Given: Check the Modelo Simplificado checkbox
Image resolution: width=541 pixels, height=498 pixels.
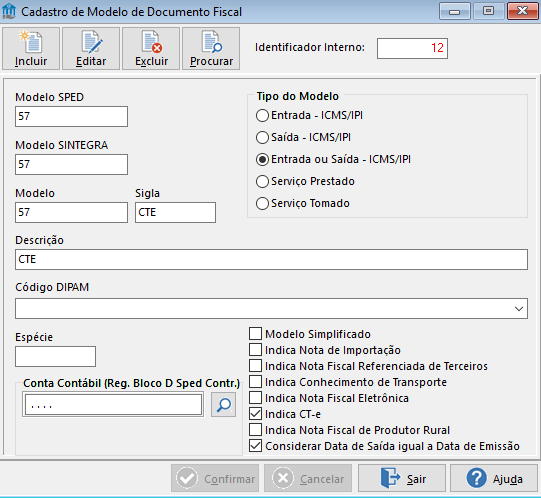Looking at the screenshot, I should [255, 334].
